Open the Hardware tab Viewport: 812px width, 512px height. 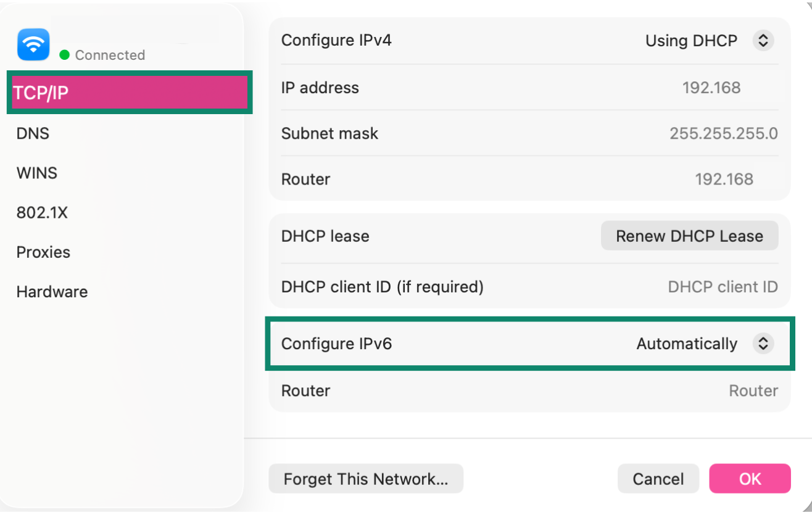click(x=52, y=291)
